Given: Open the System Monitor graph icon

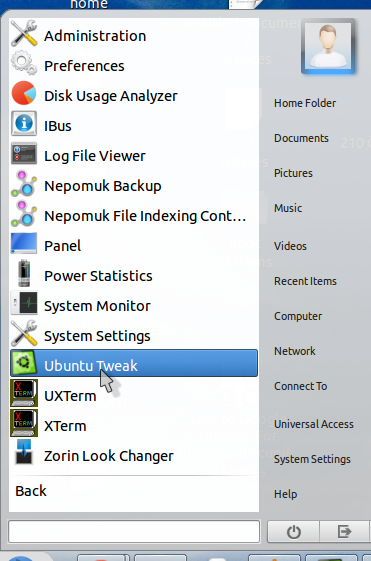Looking at the screenshot, I should tap(24, 303).
